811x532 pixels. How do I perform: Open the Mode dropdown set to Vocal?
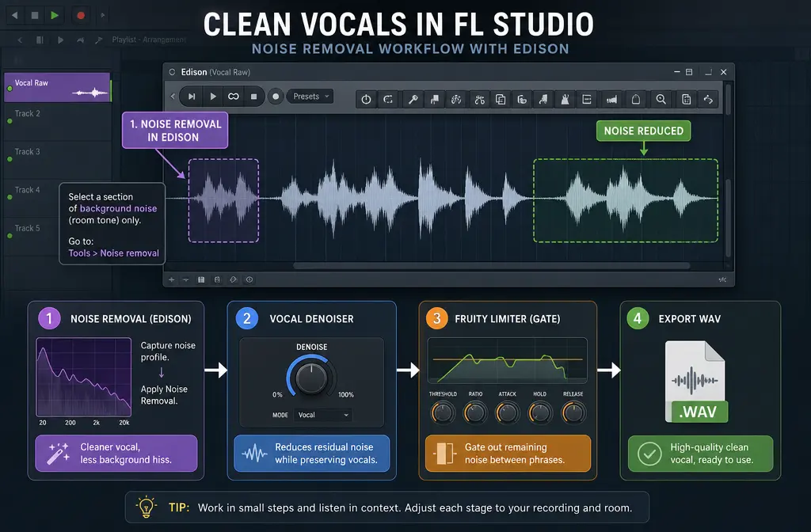coord(323,415)
